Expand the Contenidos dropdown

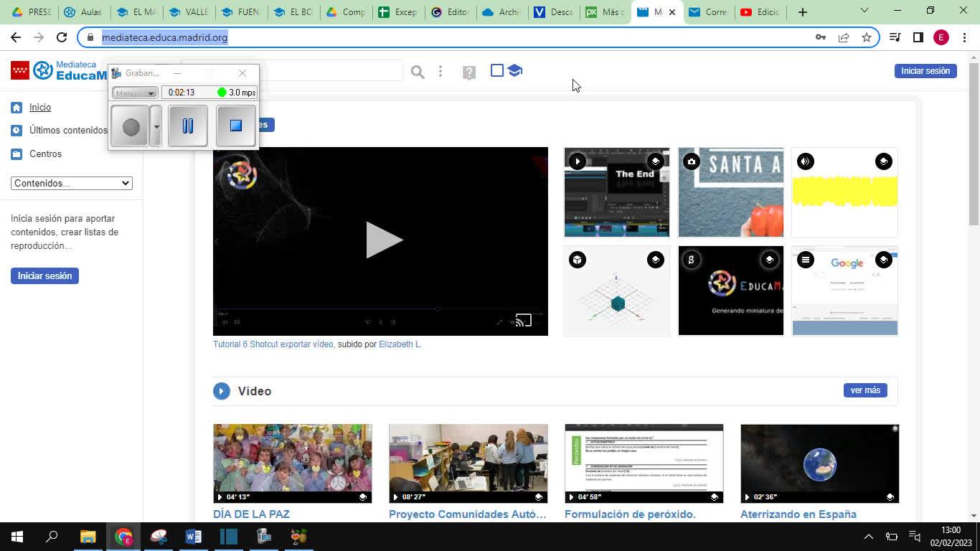72,183
